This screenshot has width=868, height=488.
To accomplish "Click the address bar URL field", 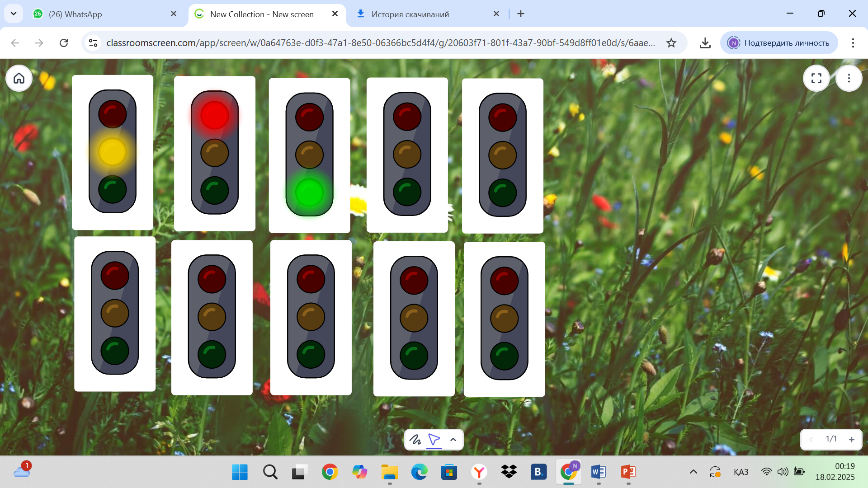I will (x=380, y=43).
